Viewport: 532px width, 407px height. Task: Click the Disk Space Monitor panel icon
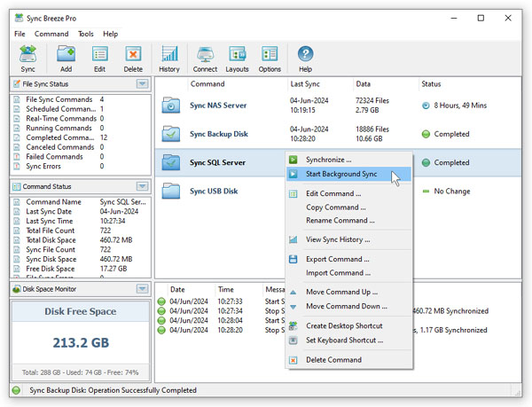click(16, 289)
